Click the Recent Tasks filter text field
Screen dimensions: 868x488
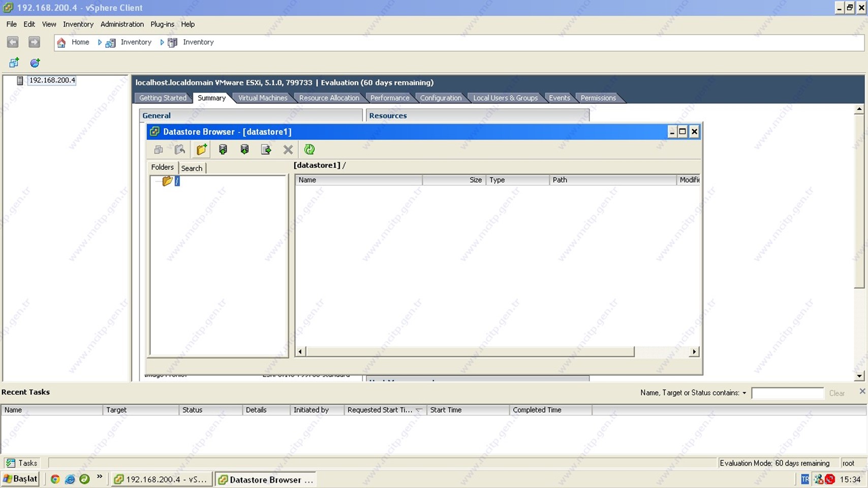(x=787, y=393)
